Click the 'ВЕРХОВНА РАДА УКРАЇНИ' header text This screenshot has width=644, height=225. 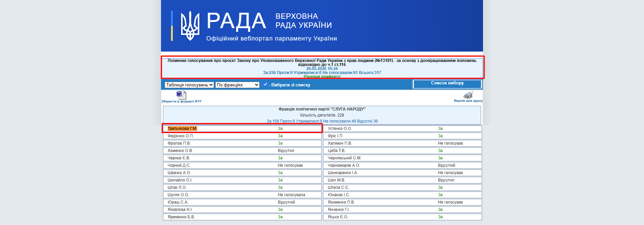tap(304, 21)
